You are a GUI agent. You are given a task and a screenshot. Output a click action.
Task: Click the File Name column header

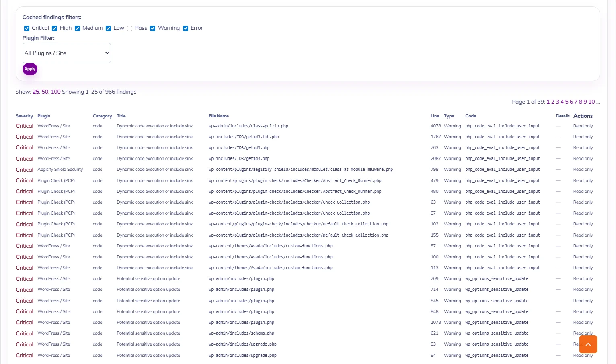tap(219, 116)
